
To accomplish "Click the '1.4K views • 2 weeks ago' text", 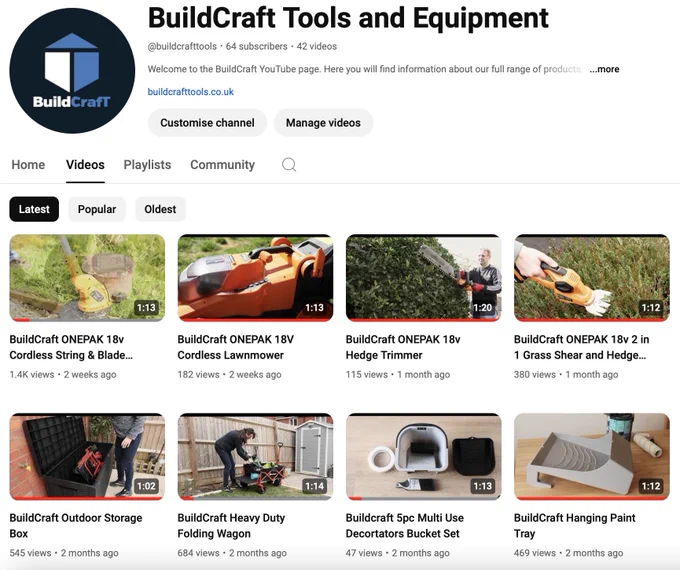I will point(63,374).
